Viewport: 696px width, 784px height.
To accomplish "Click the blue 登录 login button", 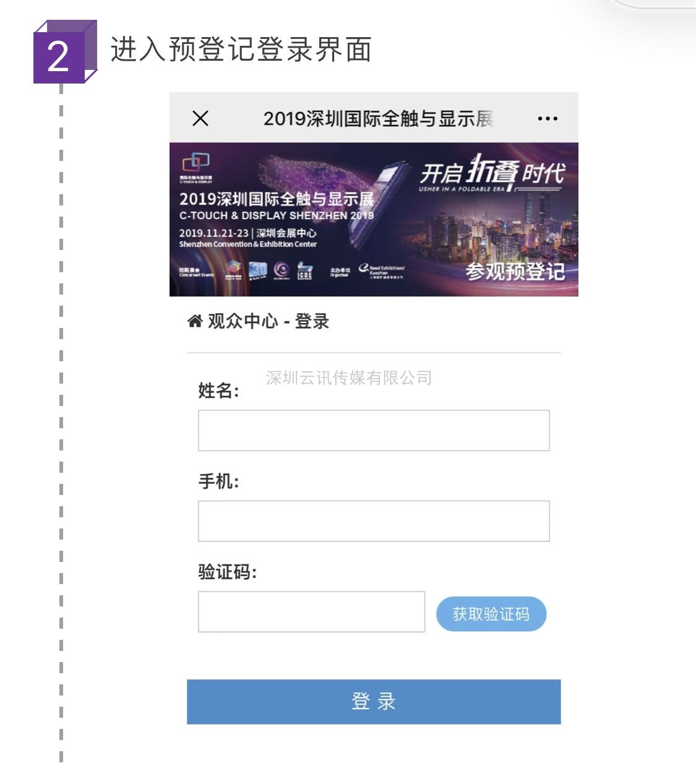I will (x=374, y=702).
